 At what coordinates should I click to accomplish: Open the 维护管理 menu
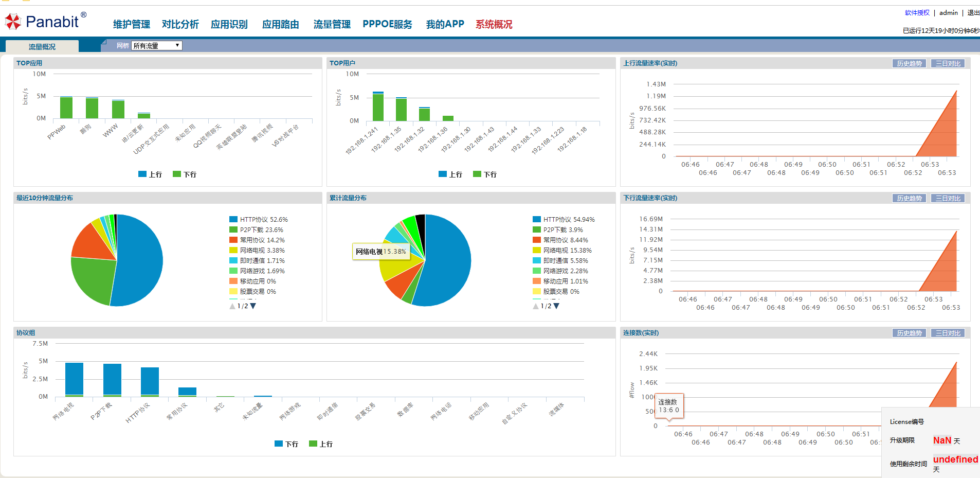point(132,24)
